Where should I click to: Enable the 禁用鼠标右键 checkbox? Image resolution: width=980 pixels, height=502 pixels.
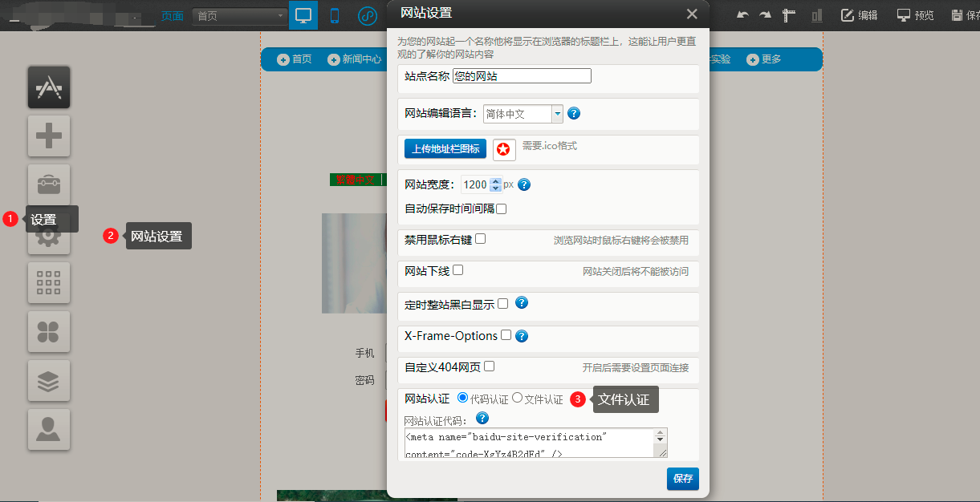click(x=480, y=239)
